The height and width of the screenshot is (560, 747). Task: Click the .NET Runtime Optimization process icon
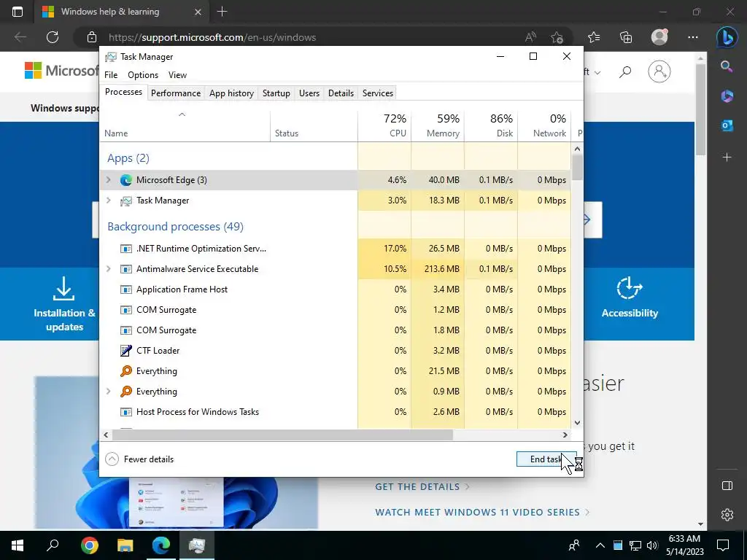pos(125,249)
